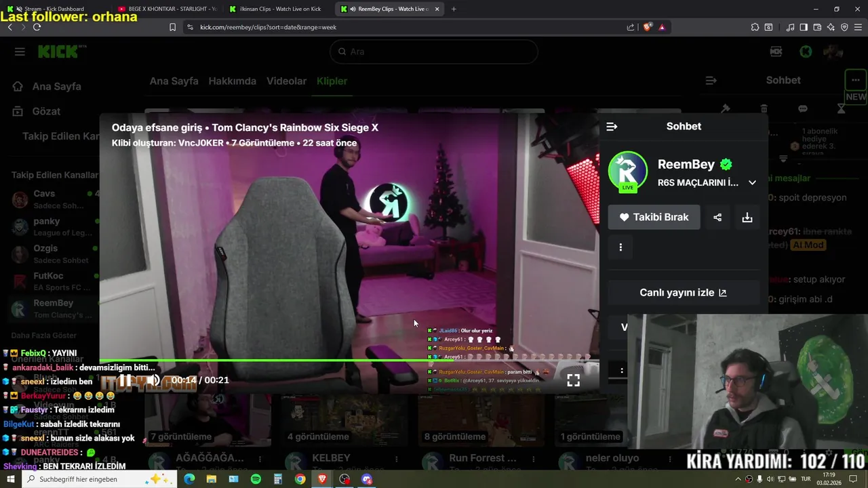The image size is (868, 488).
Task: Open chat options three-dot button marked NEW
Action: (x=855, y=80)
